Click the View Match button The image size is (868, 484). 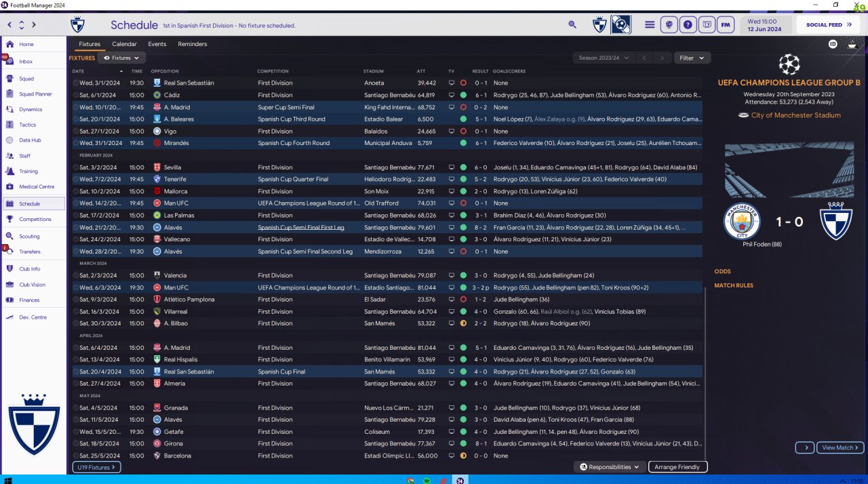[841, 447]
